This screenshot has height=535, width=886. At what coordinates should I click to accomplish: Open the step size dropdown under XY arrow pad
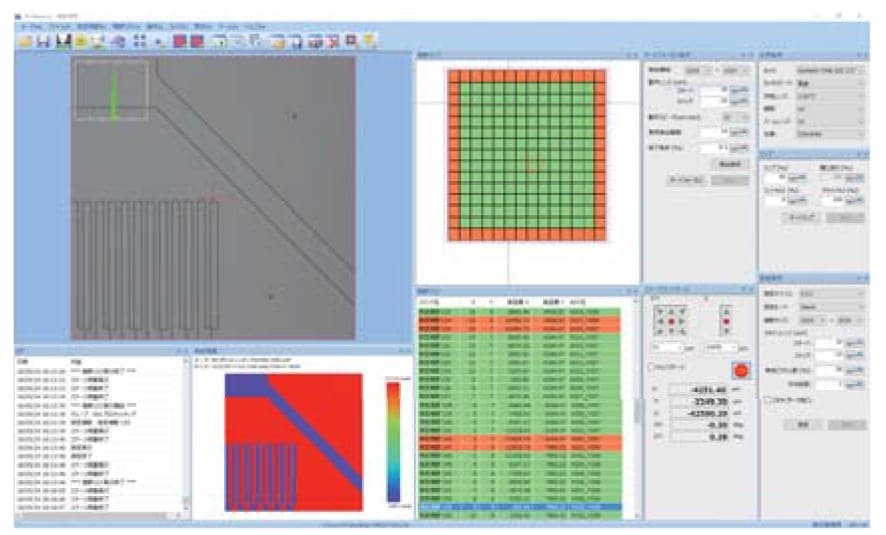(x=720, y=347)
